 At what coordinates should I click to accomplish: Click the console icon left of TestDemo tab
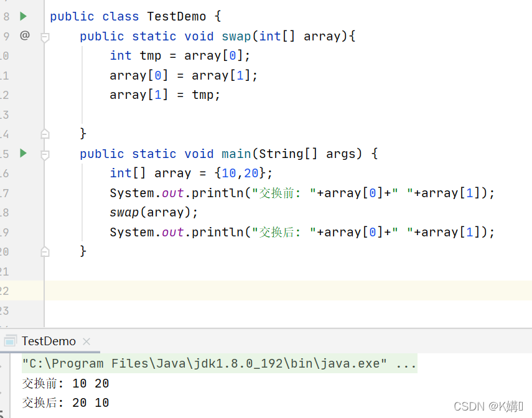(10, 341)
